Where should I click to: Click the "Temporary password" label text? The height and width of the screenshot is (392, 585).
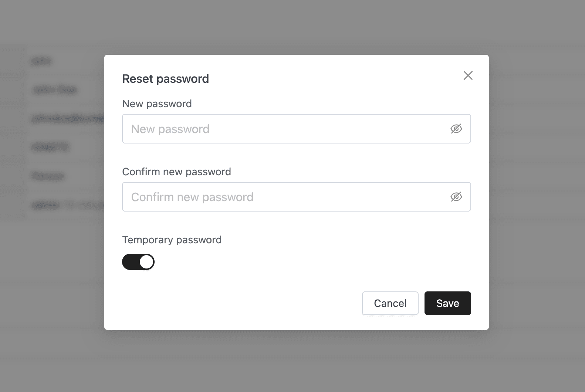click(172, 240)
